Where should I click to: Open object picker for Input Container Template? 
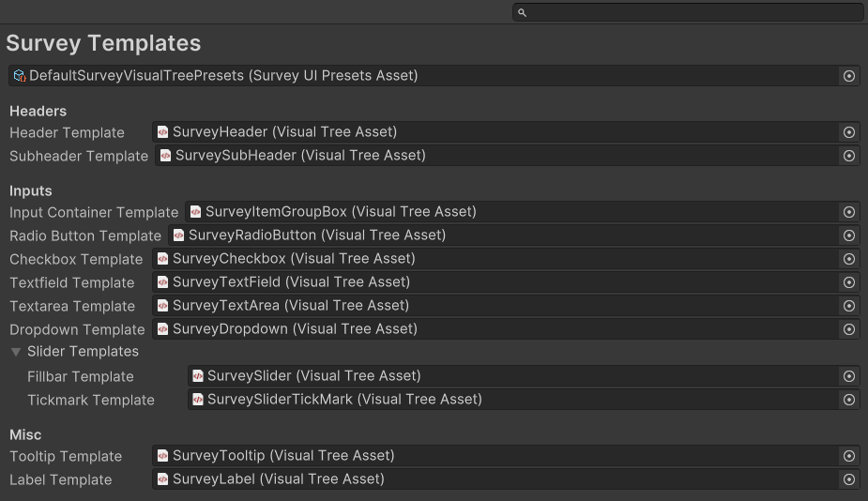click(x=848, y=212)
